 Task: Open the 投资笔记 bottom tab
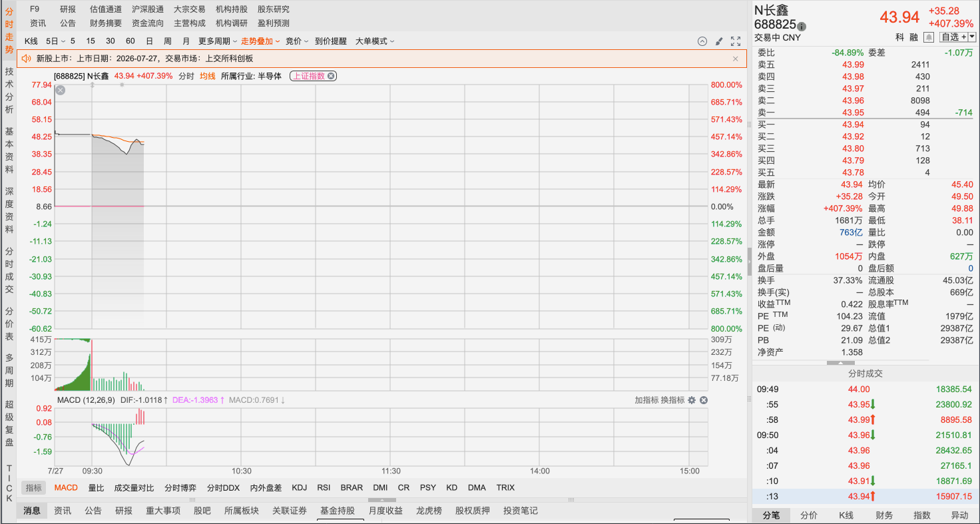click(x=521, y=511)
